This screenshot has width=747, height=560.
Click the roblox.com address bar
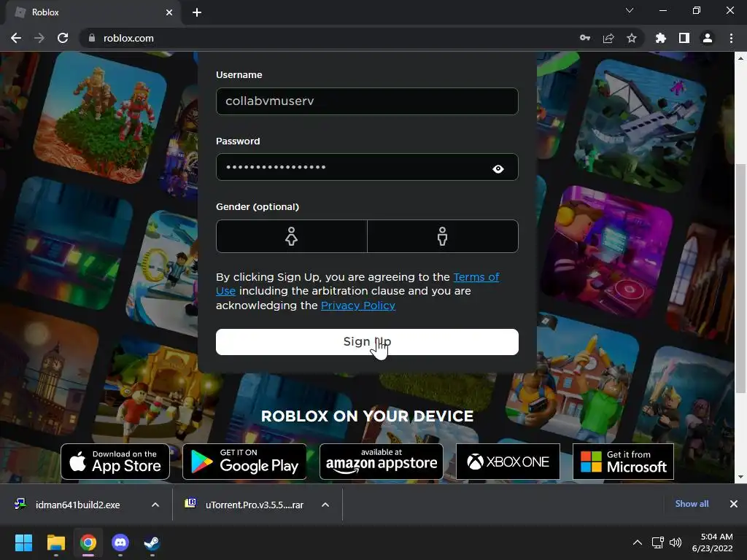(333, 38)
